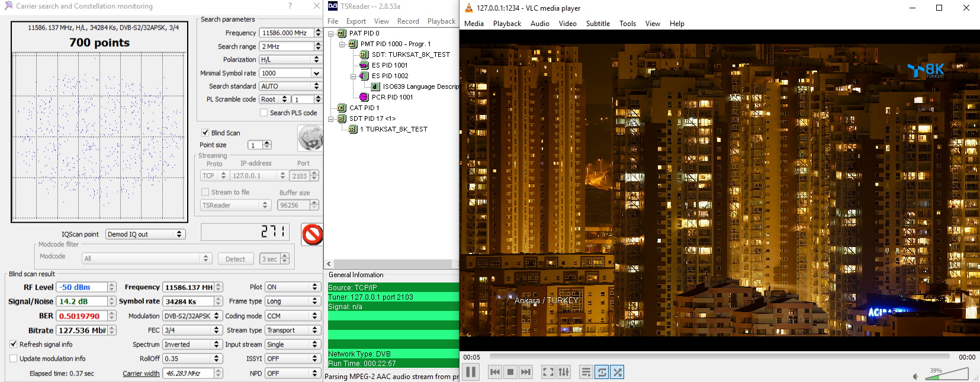Select 1 TURKSAT_8K_TEST tree row
Viewport: 980px width, 382px height.
(394, 129)
